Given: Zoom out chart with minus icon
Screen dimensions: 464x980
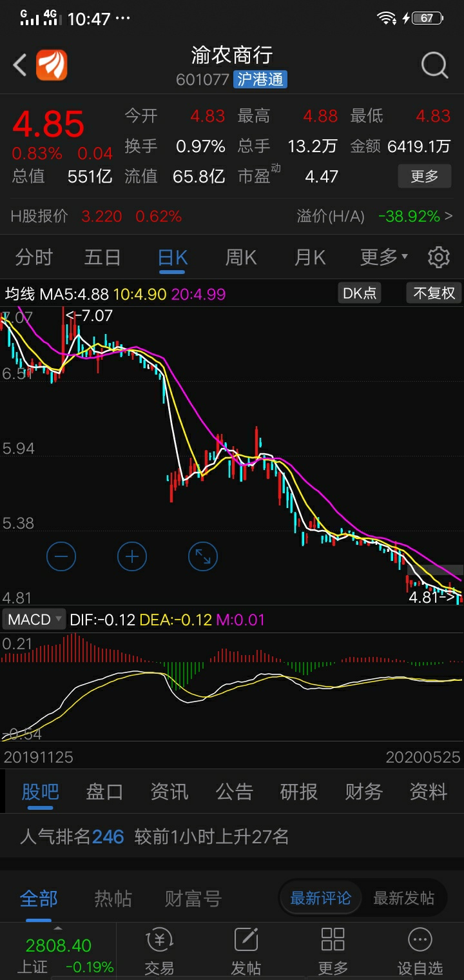Looking at the screenshot, I should click(x=61, y=556).
